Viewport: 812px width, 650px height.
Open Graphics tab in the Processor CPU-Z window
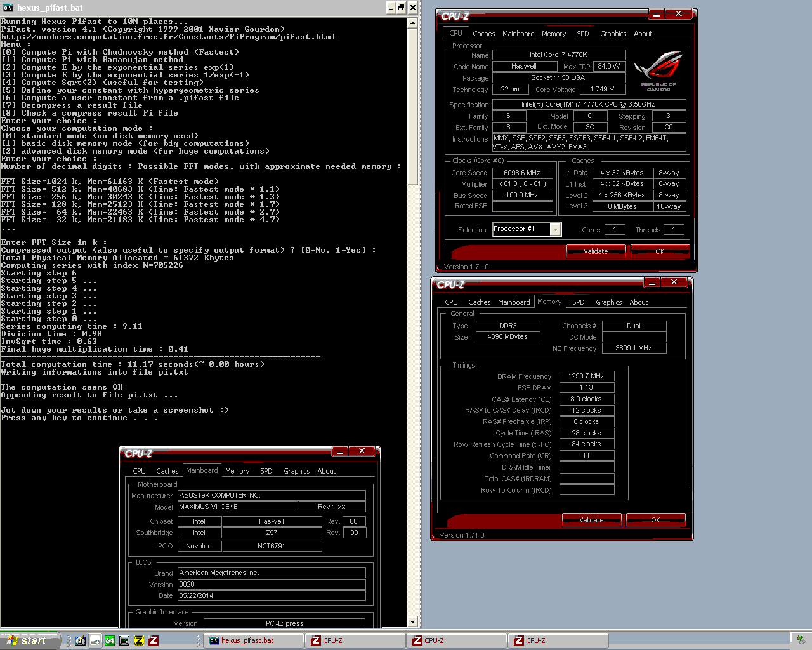[x=613, y=34]
